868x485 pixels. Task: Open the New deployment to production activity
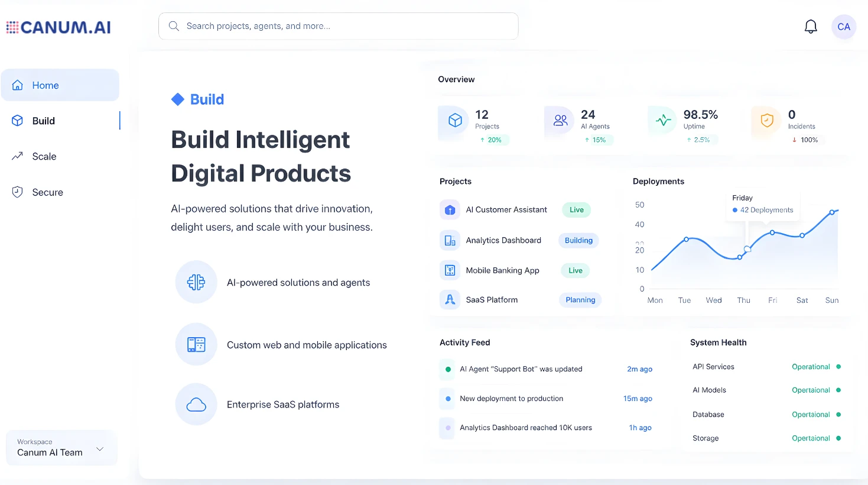coord(511,399)
